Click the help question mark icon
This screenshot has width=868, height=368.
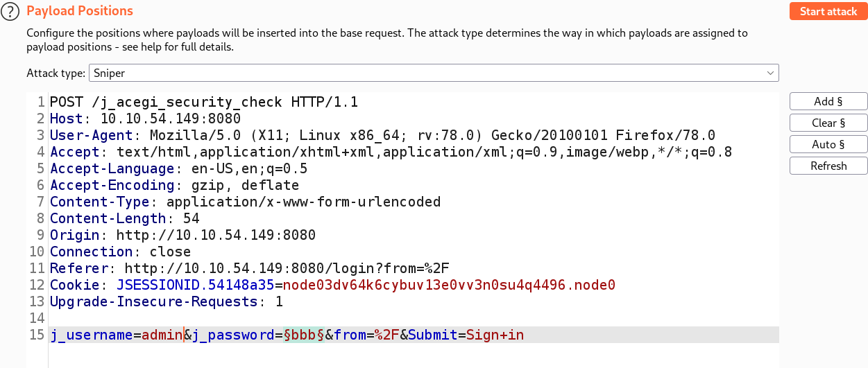[12, 12]
